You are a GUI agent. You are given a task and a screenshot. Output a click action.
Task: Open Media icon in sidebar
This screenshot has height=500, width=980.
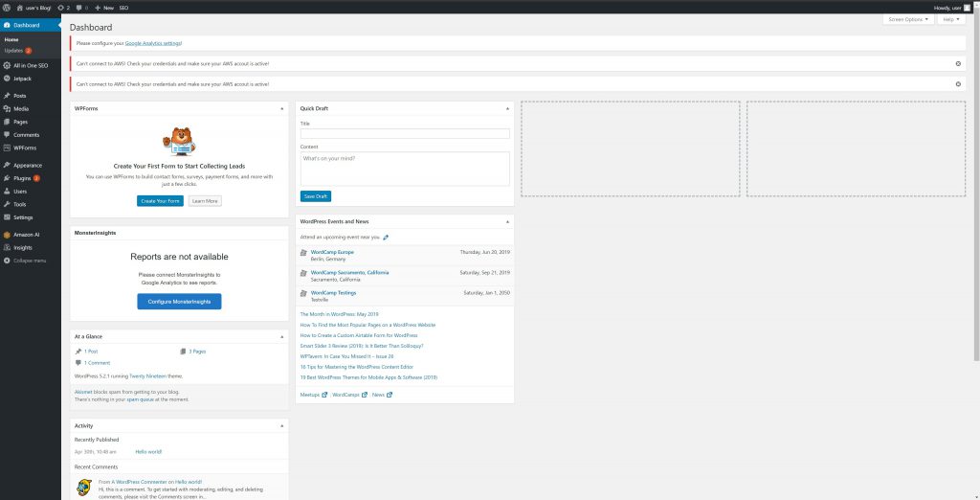[x=7, y=109]
